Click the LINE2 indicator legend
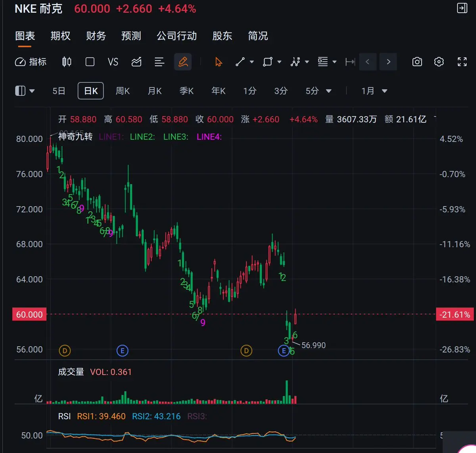Viewport: 476px width, 453px height. (x=142, y=137)
